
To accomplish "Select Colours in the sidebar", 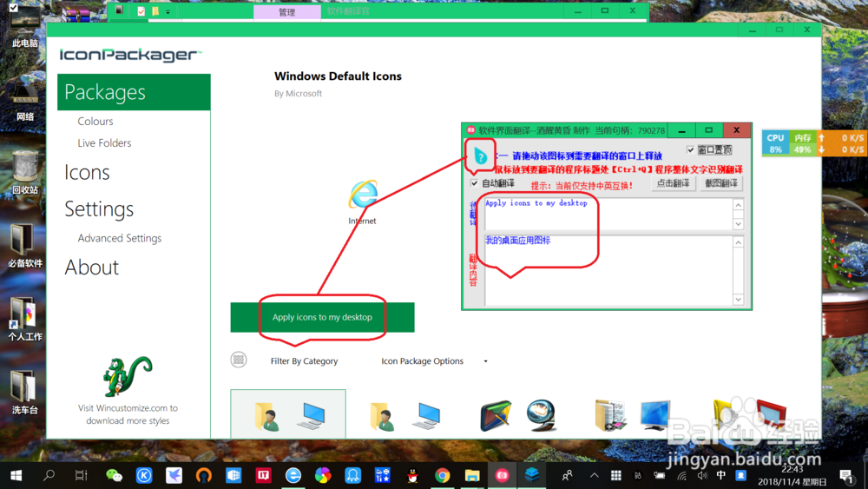I will (95, 122).
